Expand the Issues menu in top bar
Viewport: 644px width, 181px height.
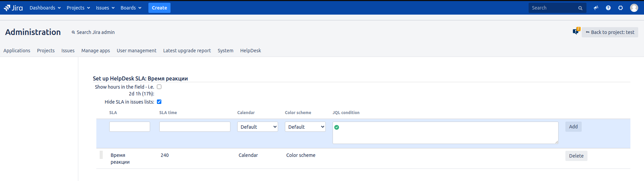105,8
